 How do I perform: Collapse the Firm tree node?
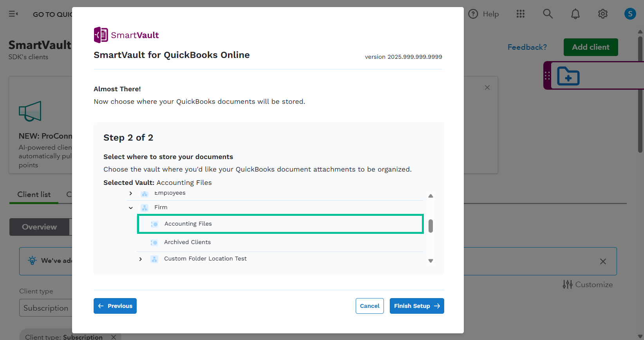click(131, 208)
